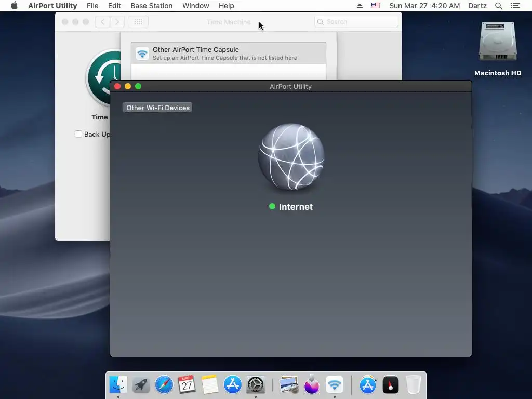Click the green Internet status indicator
The height and width of the screenshot is (399, 532).
pyautogui.click(x=272, y=206)
